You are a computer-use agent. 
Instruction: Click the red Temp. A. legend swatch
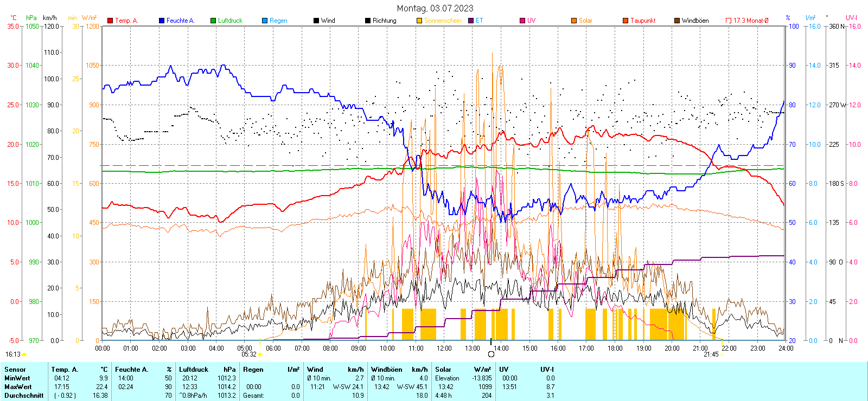point(110,21)
